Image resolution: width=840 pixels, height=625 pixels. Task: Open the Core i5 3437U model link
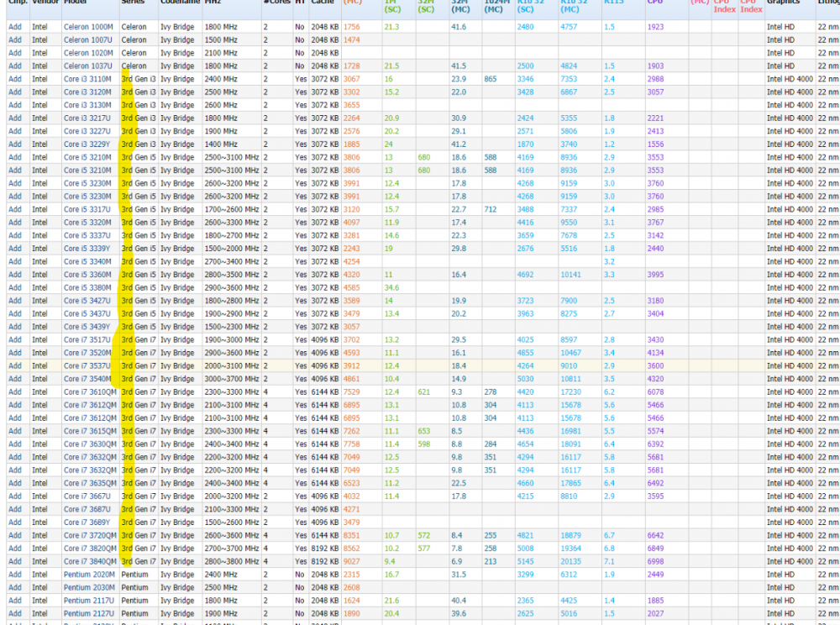pyautogui.click(x=87, y=314)
